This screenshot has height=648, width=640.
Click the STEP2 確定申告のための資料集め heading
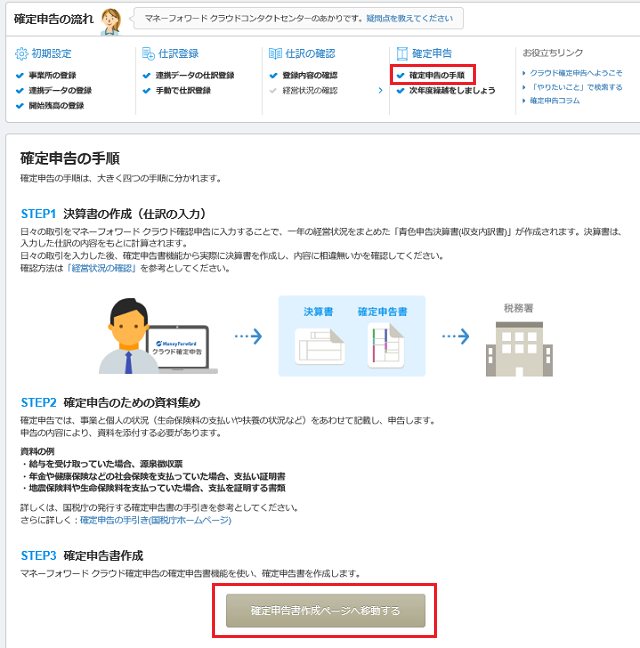(x=111, y=403)
